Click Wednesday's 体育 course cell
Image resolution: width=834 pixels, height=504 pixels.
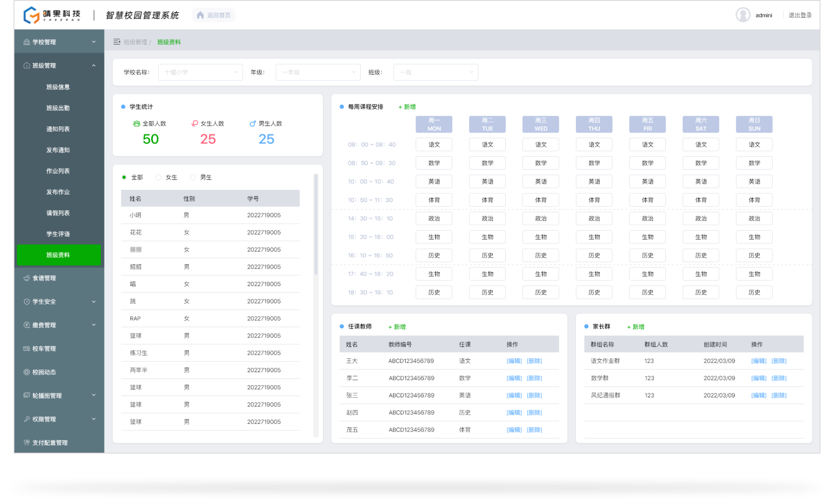541,200
